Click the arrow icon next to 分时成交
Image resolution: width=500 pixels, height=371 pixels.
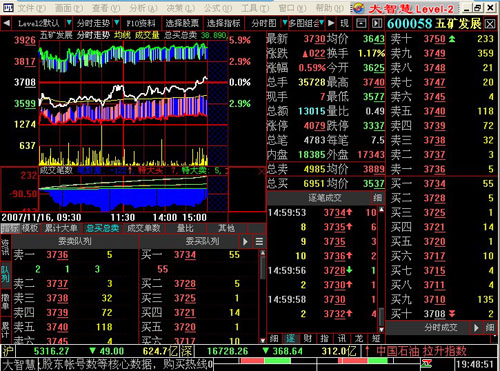pos(476,328)
